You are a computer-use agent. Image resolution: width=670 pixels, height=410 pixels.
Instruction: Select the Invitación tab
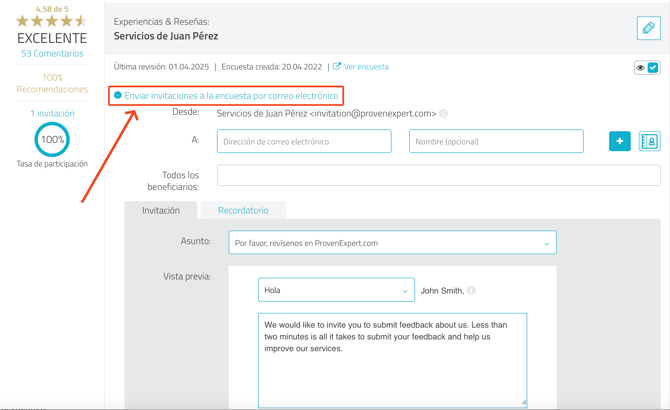point(161,210)
